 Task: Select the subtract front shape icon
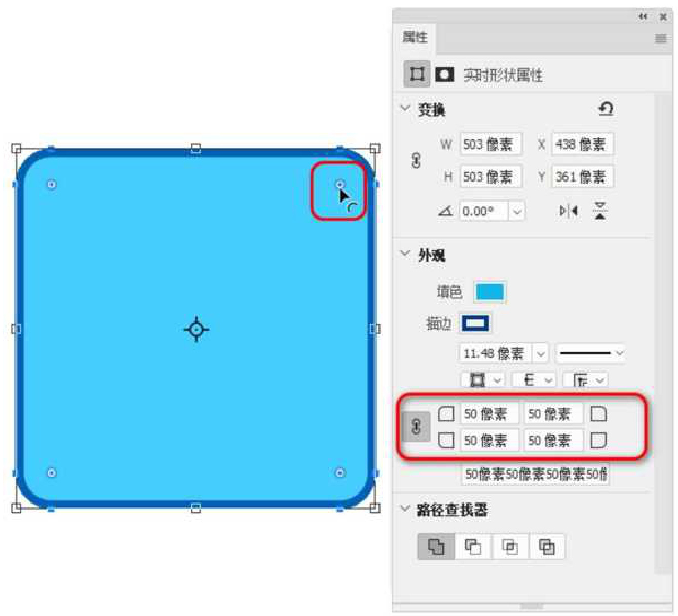pyautogui.click(x=473, y=547)
